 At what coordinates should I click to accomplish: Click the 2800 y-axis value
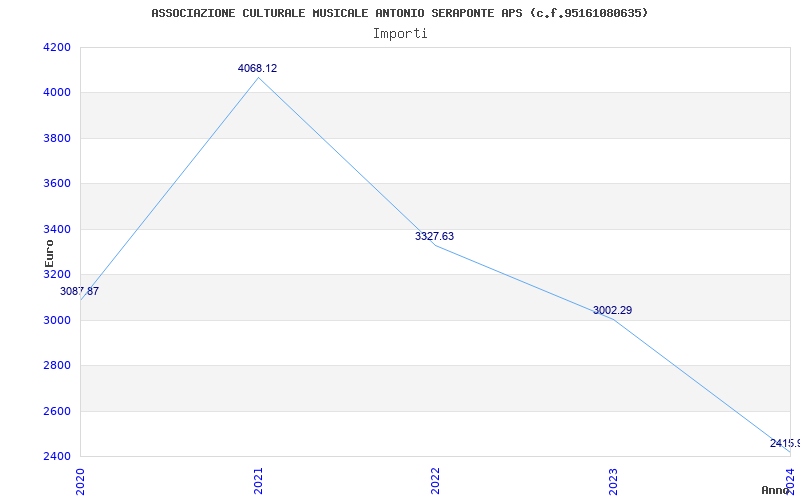coord(55,366)
